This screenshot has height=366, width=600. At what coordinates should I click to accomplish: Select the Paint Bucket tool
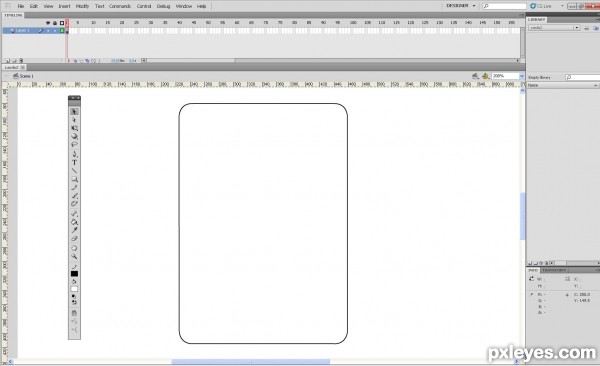(74, 222)
